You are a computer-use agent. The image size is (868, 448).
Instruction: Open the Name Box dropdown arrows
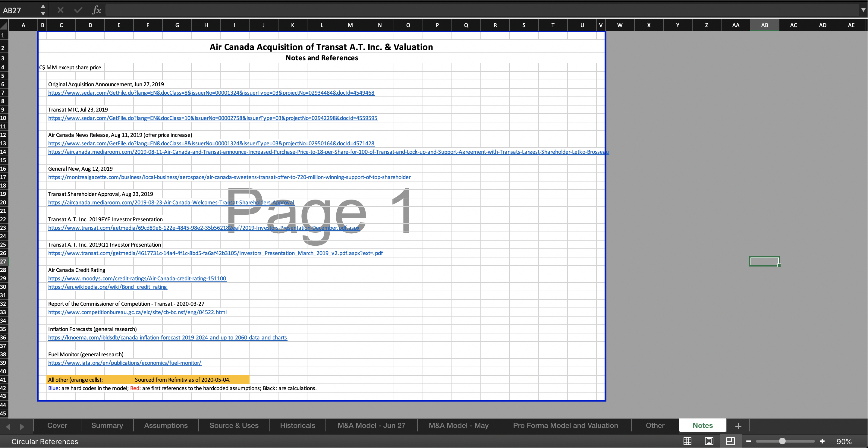pos(43,10)
